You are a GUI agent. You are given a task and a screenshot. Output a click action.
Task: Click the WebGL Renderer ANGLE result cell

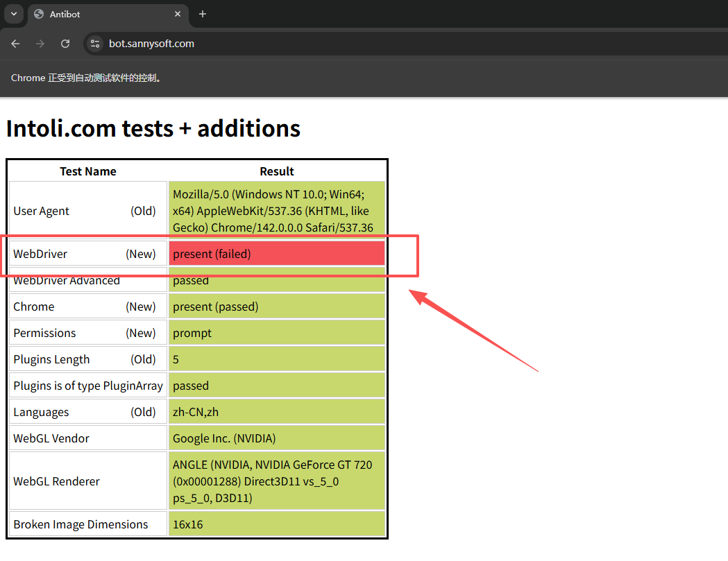pos(276,481)
